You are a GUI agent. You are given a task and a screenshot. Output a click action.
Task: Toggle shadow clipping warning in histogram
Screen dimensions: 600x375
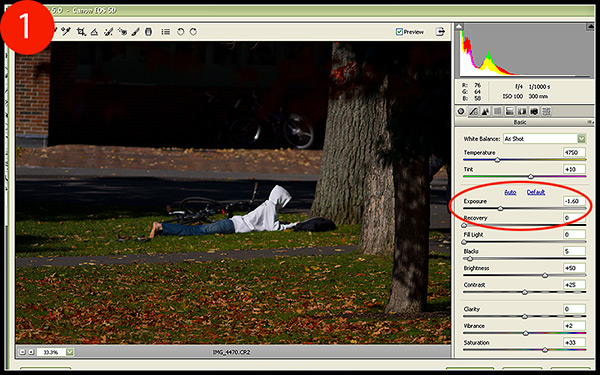(459, 26)
